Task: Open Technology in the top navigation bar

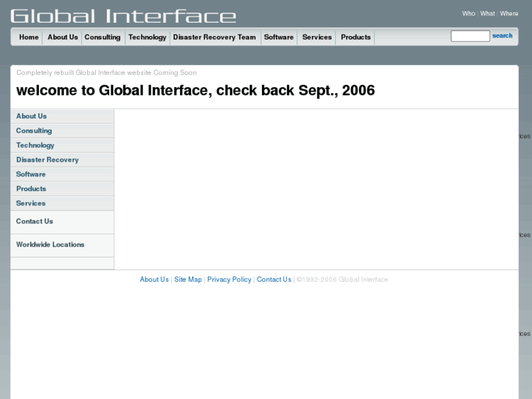Action: click(147, 37)
